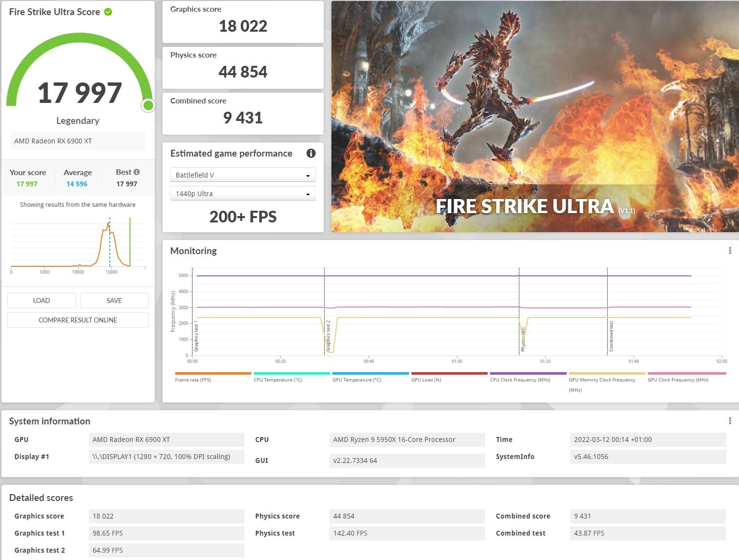Screen dimensions: 739x560
Task: Click the SAVE button
Action: 114,300
